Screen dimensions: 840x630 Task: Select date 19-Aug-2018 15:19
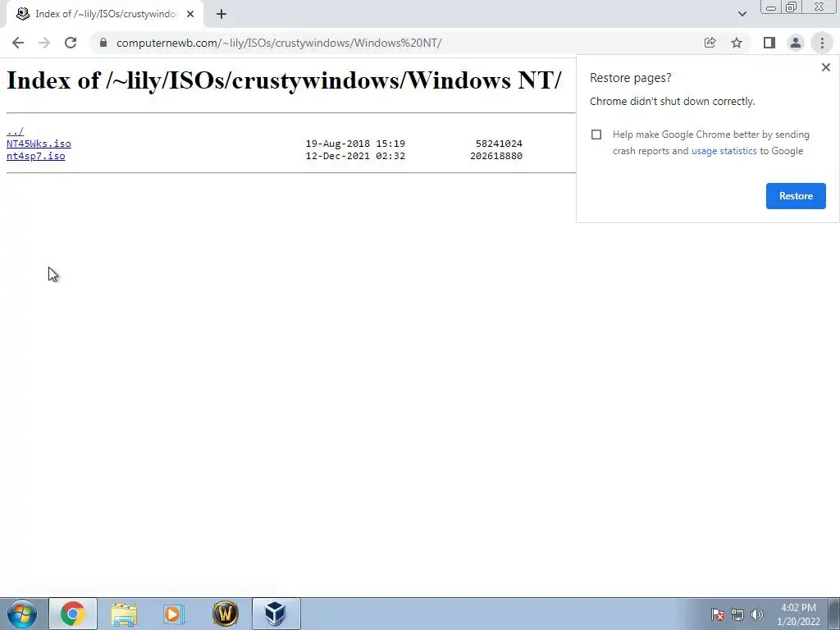pyautogui.click(x=355, y=144)
